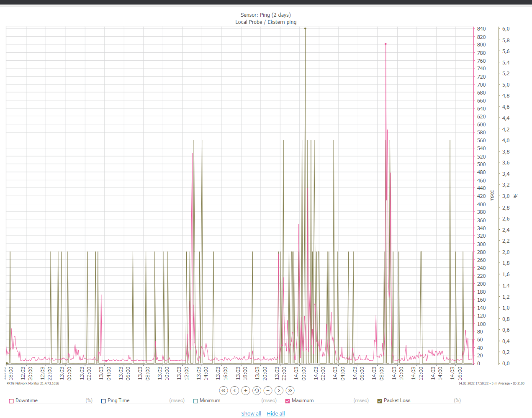This screenshot has height=418, width=532.
Task: Jump far back with the double-left arrow
Action: point(224,390)
